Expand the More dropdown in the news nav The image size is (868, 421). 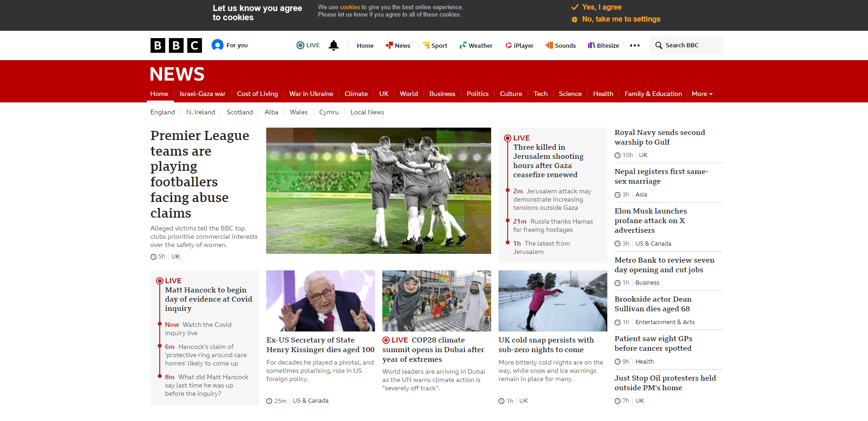coord(702,94)
